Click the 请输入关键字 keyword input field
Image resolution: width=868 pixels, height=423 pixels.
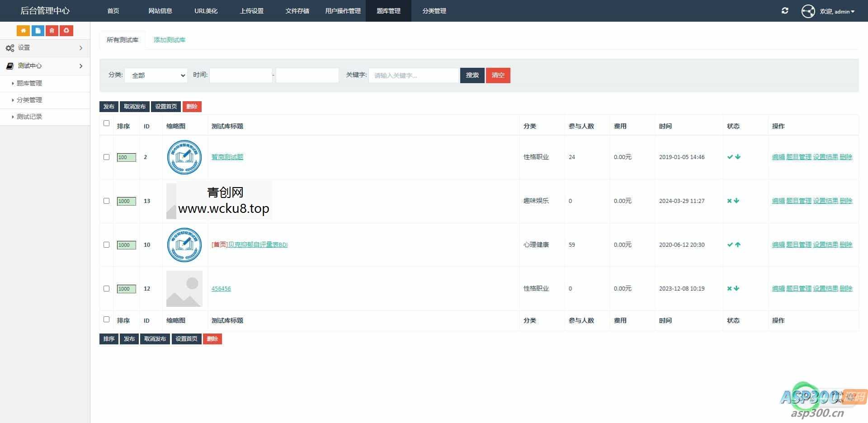point(413,75)
